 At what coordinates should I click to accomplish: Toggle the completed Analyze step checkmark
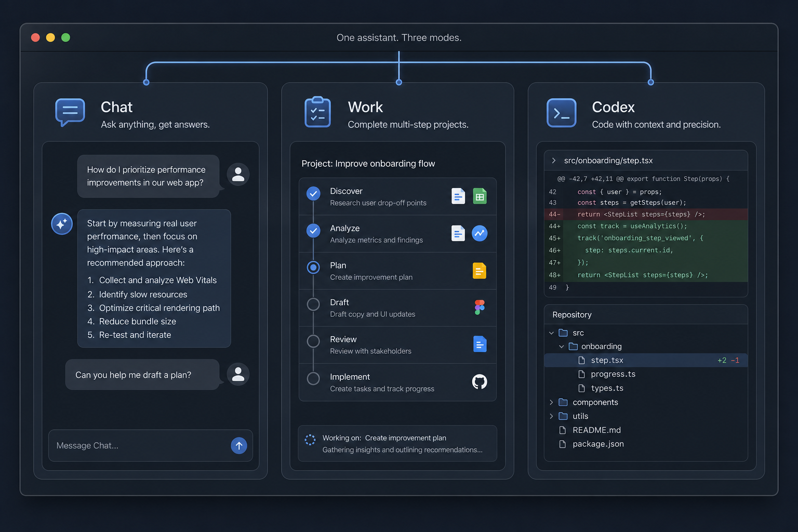tap(313, 231)
